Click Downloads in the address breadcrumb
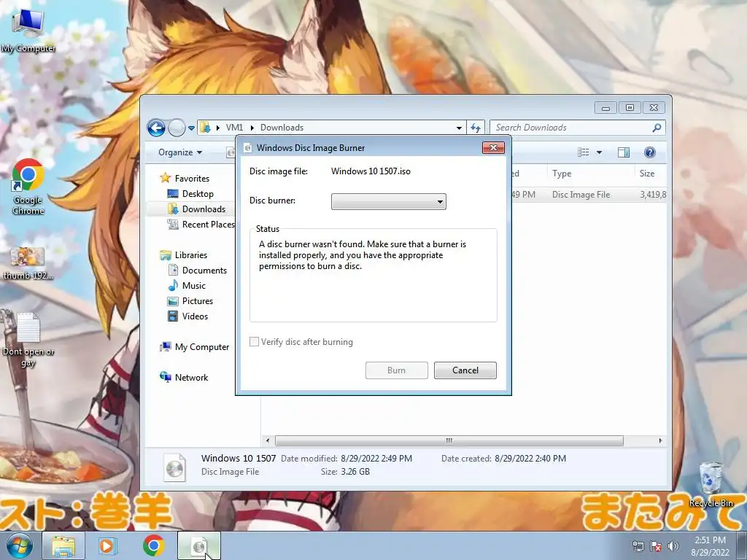Image resolution: width=747 pixels, height=560 pixels. pyautogui.click(x=282, y=128)
